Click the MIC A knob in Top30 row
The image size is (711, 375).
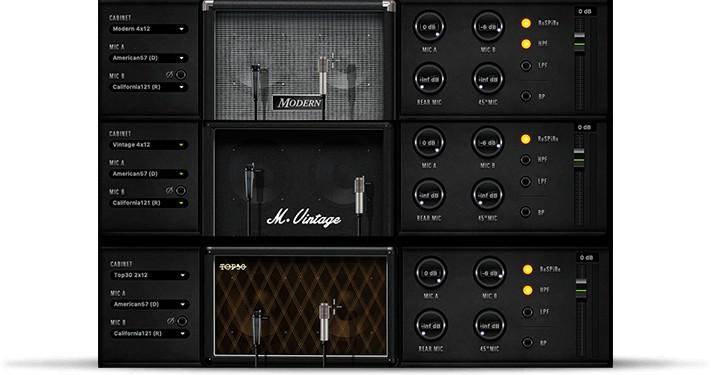[430, 273]
